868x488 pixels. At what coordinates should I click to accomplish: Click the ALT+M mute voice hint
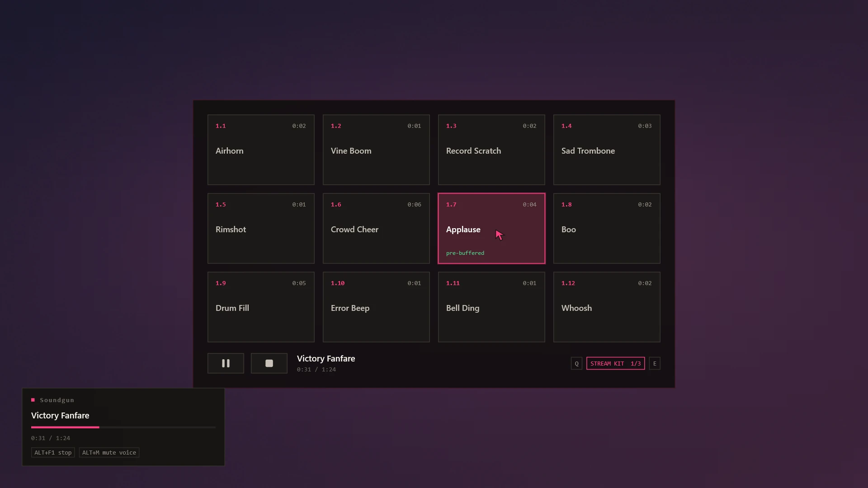109,452
